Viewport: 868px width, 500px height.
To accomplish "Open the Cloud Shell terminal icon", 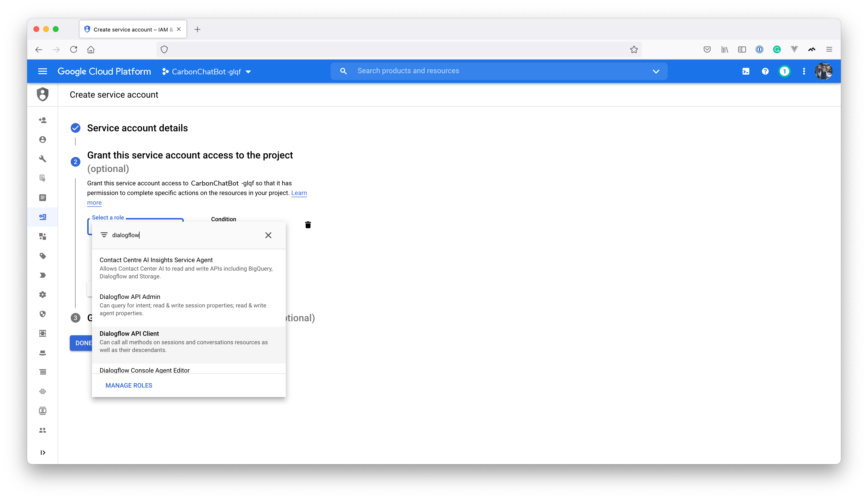I will 745,71.
